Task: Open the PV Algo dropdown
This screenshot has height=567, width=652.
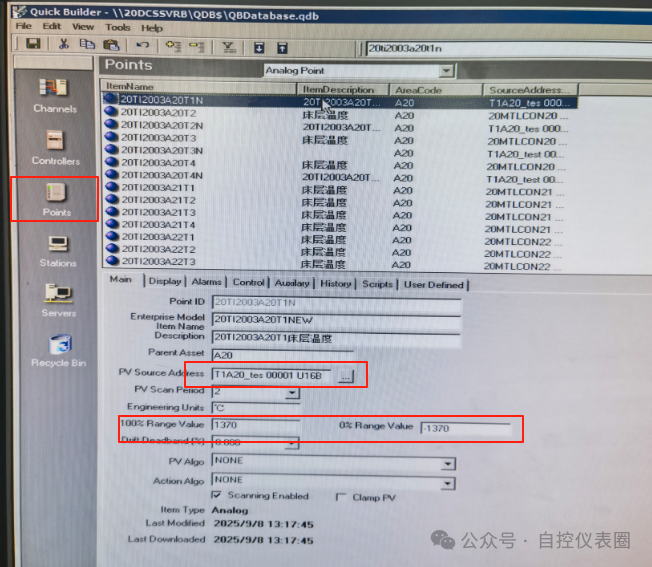Action: point(448,463)
